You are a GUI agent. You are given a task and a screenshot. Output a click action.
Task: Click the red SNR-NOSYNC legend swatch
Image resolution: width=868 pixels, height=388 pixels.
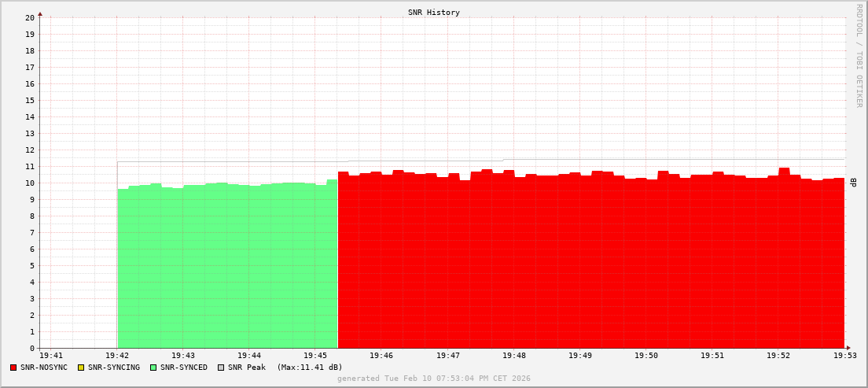pos(13,368)
